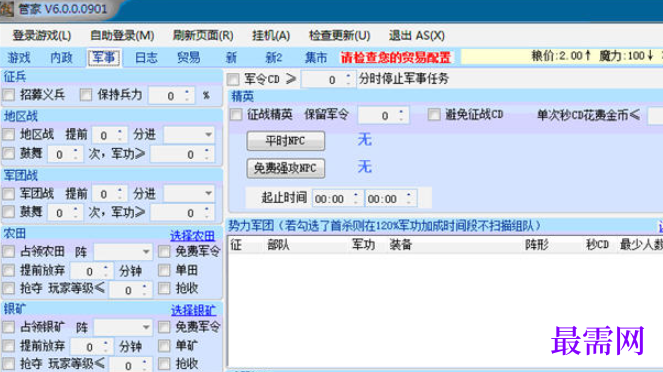Click the 免费强攻NPC button
The image size is (663, 372).
tap(286, 168)
